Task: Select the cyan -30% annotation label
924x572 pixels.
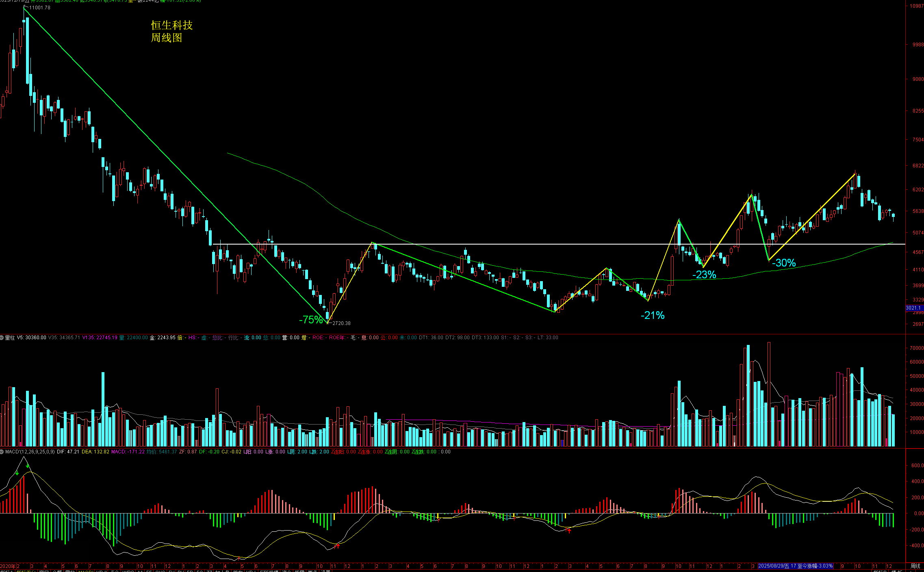Action: 784,263
